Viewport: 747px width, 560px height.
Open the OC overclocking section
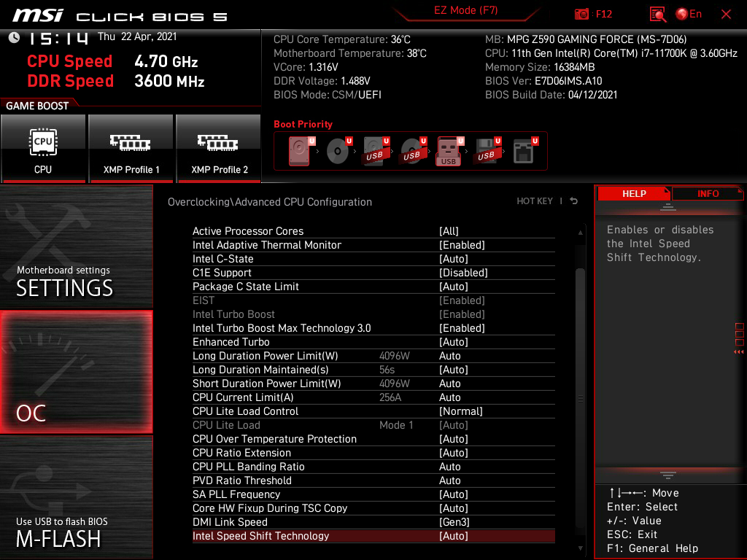(76, 373)
